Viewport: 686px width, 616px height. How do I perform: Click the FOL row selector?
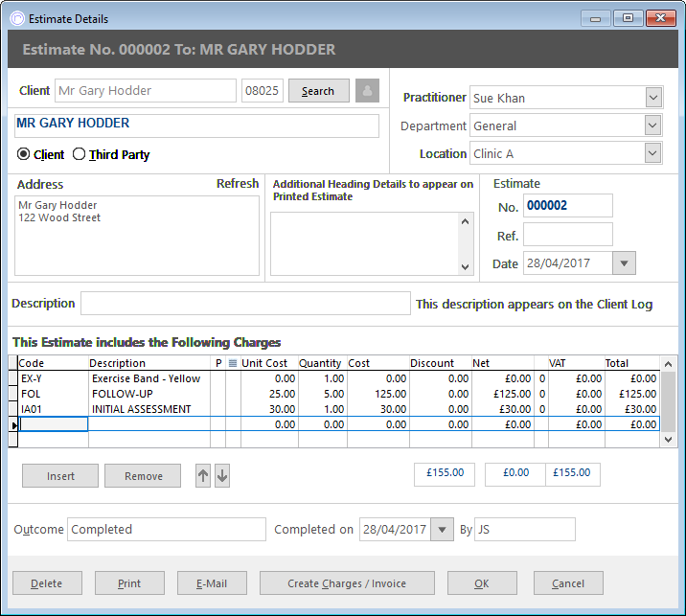pyautogui.click(x=13, y=394)
